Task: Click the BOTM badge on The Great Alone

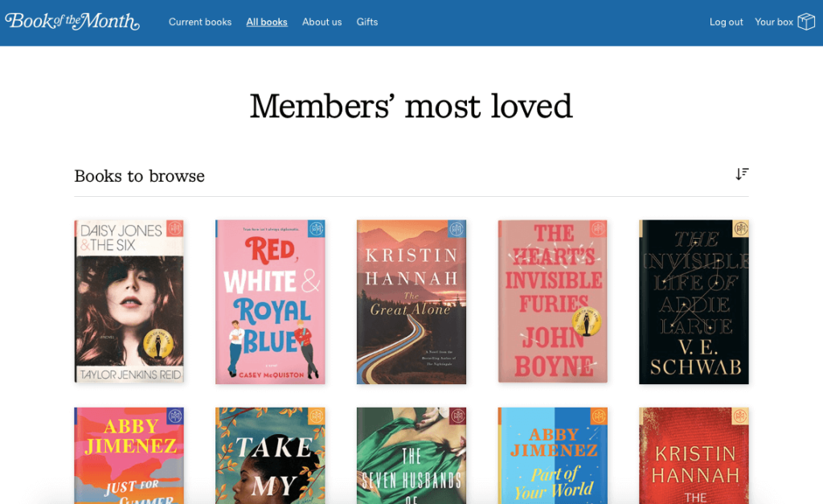Action: tap(458, 229)
